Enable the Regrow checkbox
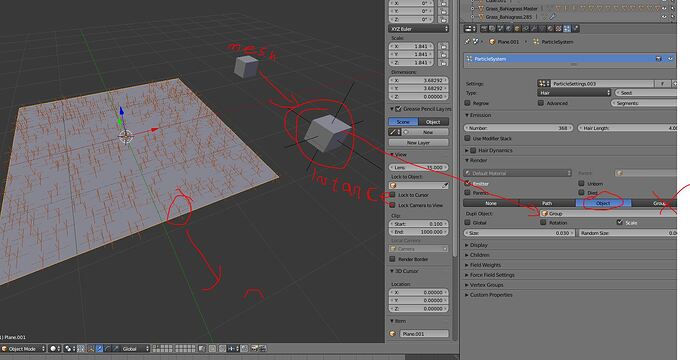The width and height of the screenshot is (690, 360). (x=467, y=103)
